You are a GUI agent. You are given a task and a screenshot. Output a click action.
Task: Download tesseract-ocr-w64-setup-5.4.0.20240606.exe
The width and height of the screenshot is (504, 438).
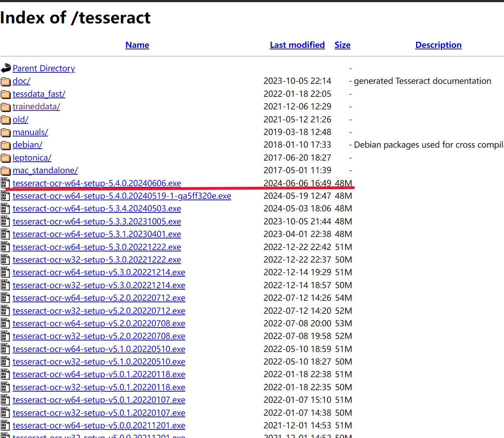click(97, 183)
